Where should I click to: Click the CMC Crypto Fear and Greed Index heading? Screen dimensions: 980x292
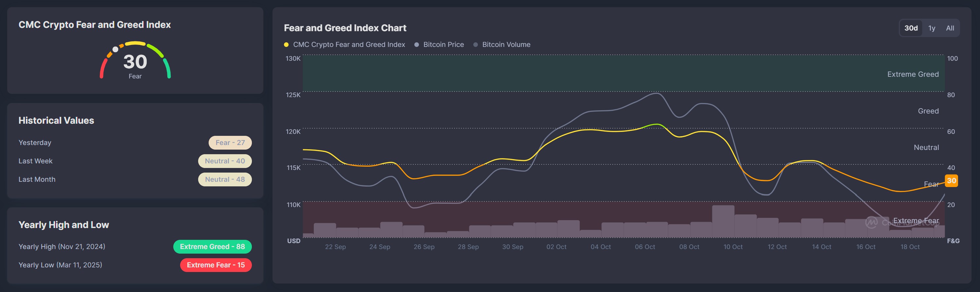(94, 24)
